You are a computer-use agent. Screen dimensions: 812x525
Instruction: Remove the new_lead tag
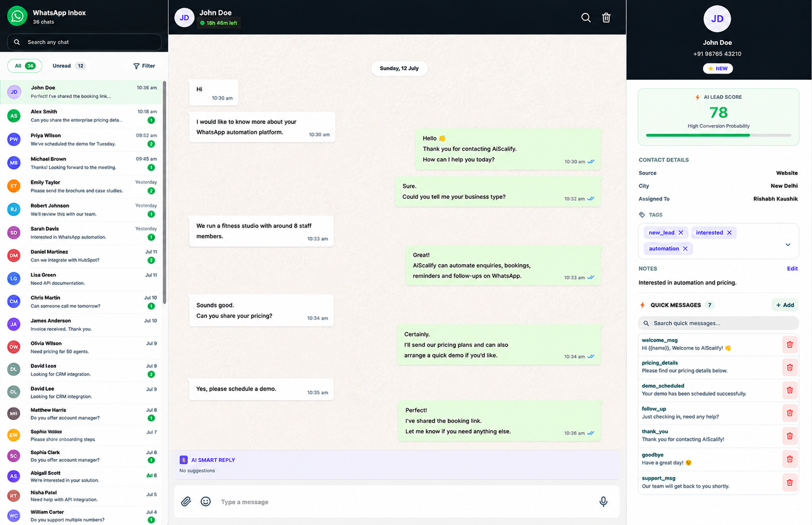(x=681, y=233)
